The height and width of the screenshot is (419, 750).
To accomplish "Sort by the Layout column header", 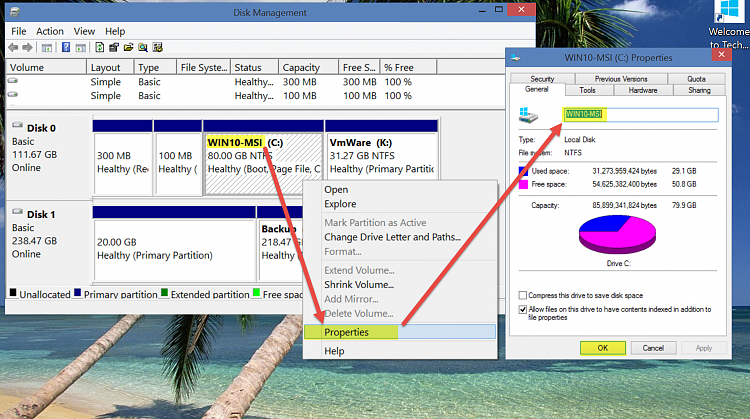I will tap(110, 67).
